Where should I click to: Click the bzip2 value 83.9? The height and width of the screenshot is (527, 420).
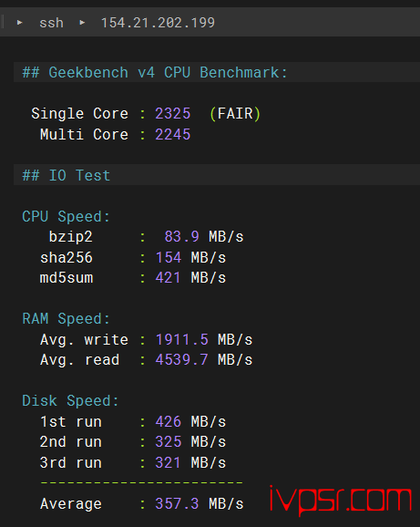[181, 237]
